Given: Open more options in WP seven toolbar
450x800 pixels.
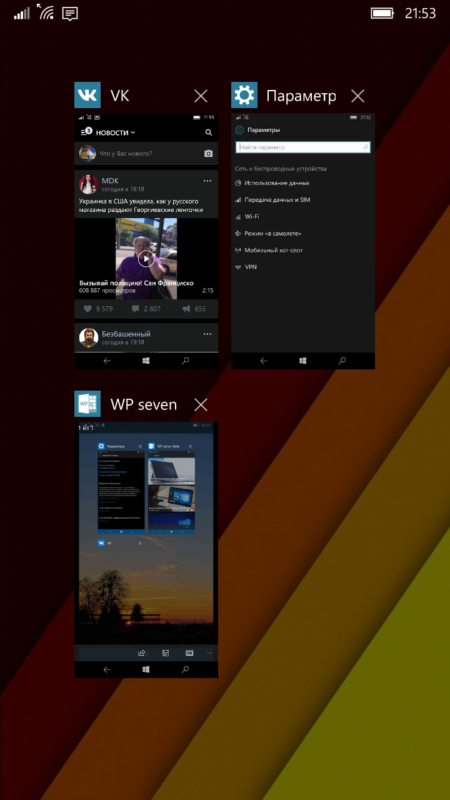Looking at the screenshot, I should point(209,653).
